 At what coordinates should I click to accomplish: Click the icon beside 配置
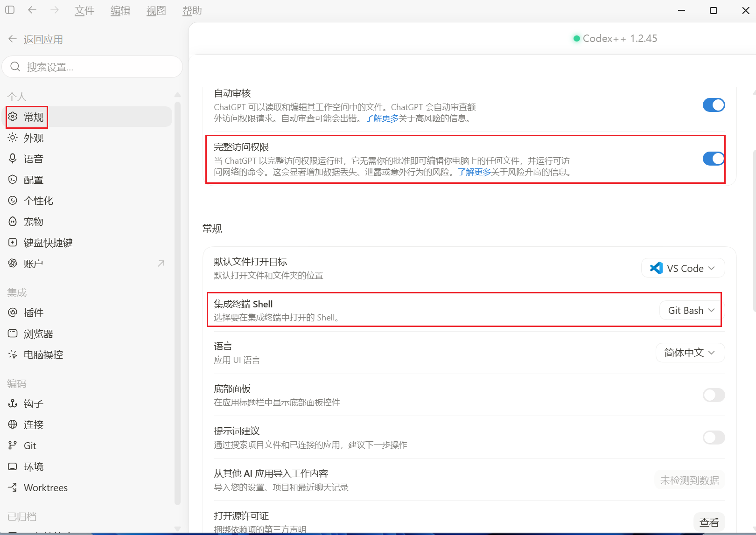(x=13, y=180)
